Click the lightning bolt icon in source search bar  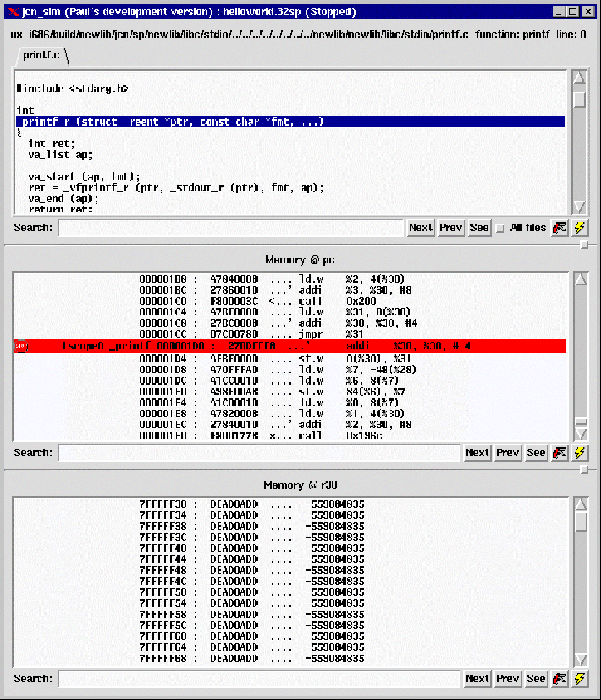[x=579, y=227]
